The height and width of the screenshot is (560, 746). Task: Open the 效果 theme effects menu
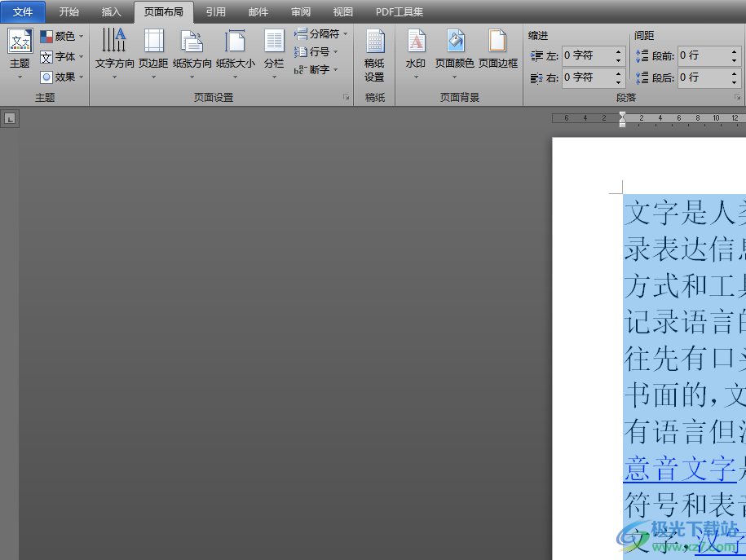tap(61, 77)
